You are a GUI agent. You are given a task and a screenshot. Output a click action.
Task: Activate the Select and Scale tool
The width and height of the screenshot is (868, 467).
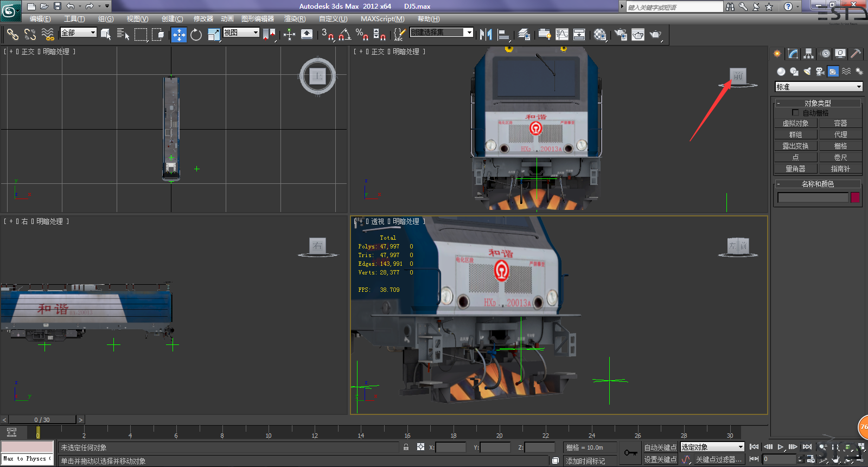214,35
